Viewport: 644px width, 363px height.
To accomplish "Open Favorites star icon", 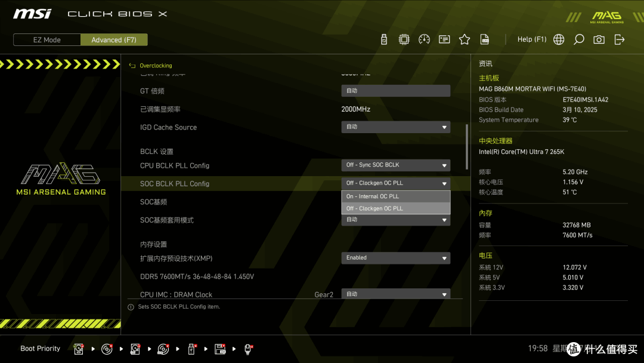I will pos(464,39).
